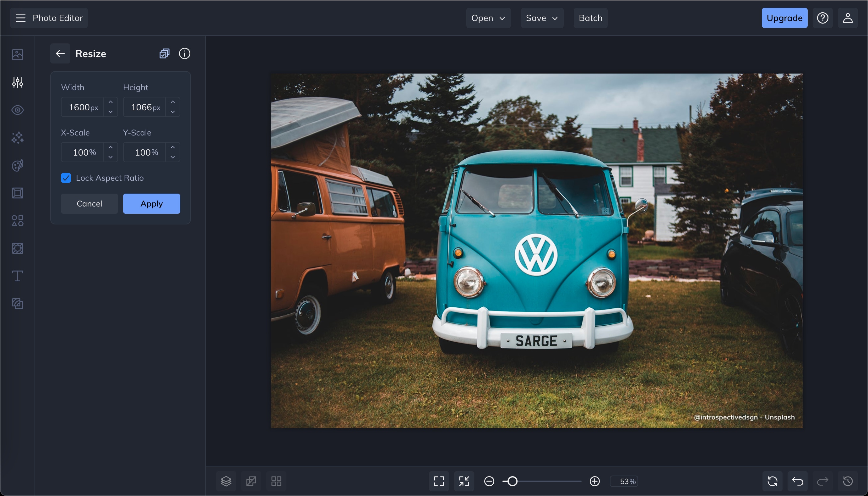The image size is (868, 496).
Task: Click the 53% zoom value field
Action: 624,481
